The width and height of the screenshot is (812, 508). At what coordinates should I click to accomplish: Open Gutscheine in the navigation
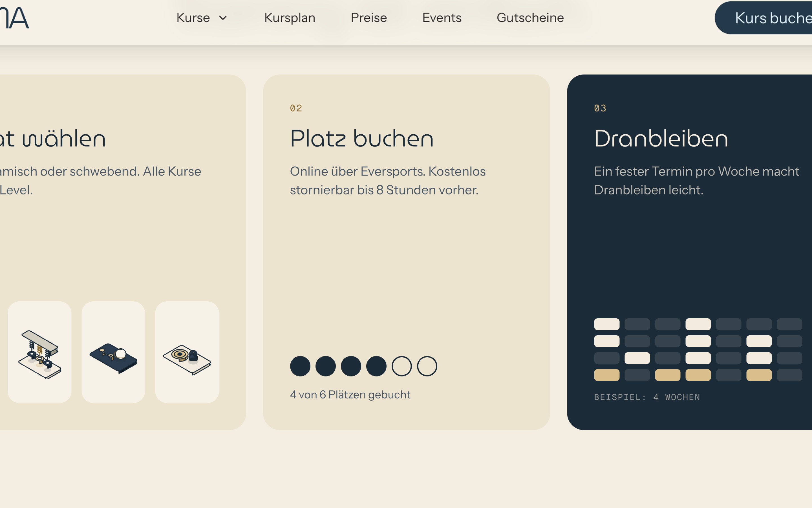(530, 18)
